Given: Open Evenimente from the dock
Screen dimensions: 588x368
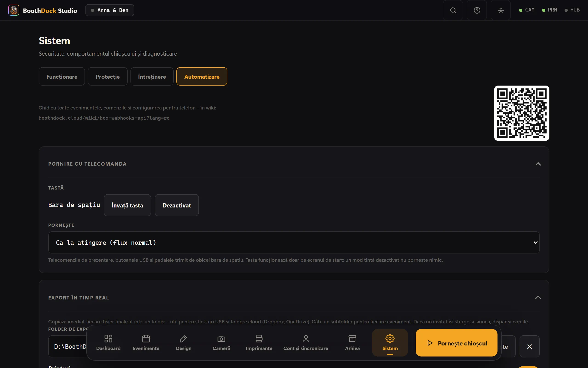Looking at the screenshot, I should [x=146, y=343].
